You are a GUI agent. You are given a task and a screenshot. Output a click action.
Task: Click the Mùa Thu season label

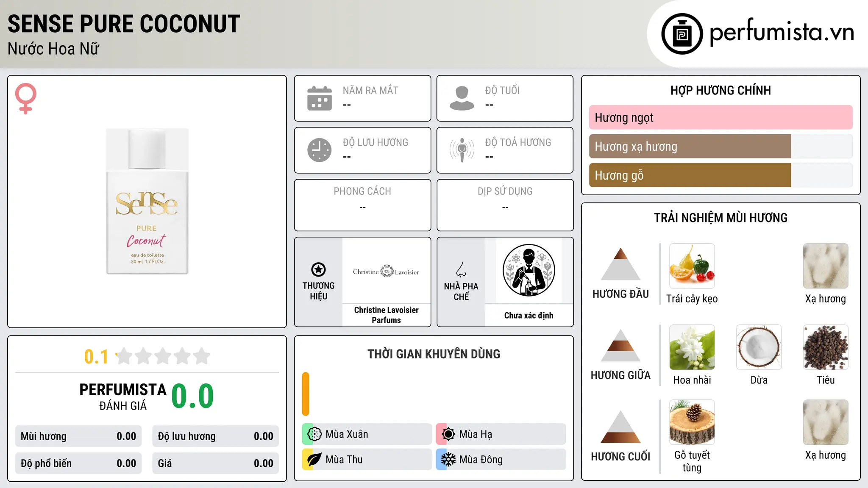[x=344, y=460]
